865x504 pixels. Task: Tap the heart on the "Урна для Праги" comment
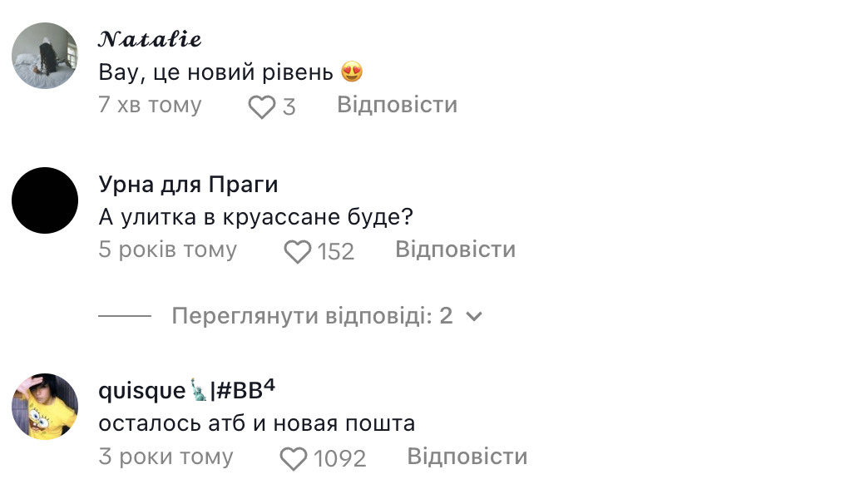tap(297, 251)
